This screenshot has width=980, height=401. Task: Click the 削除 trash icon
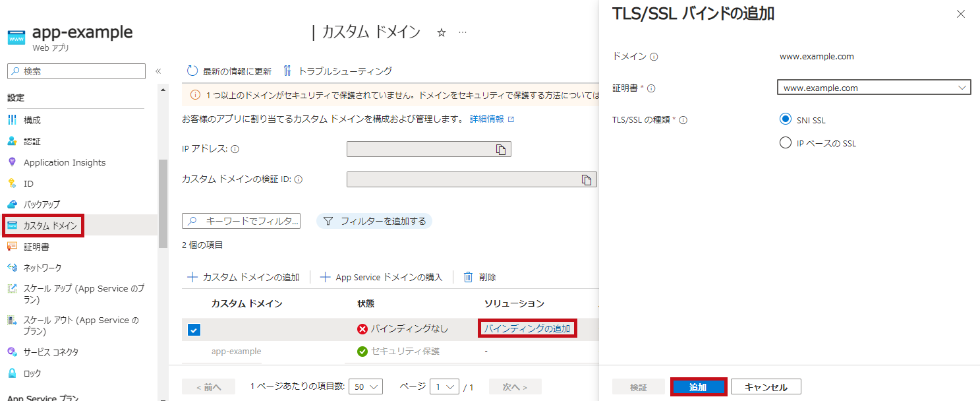pos(468,277)
